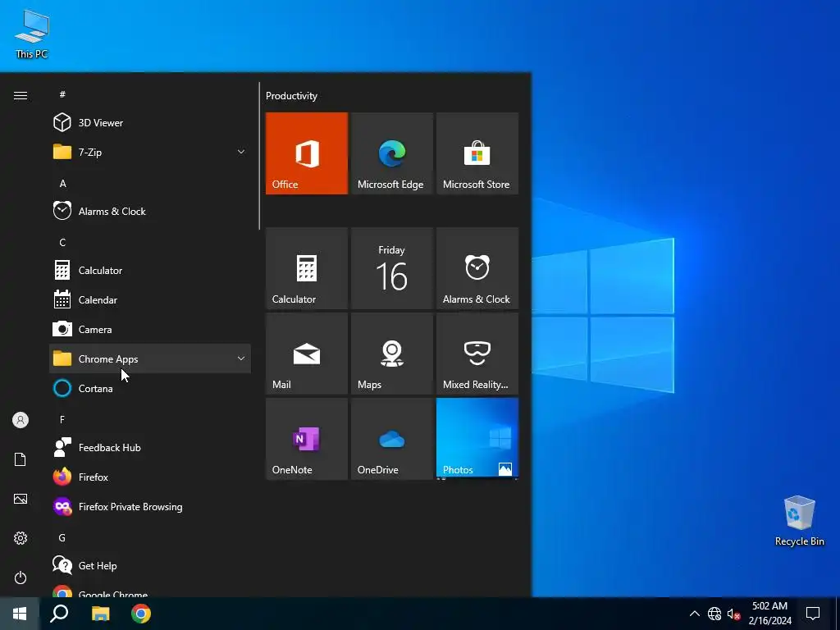The height and width of the screenshot is (630, 840).
Task: Open the Mail tile
Action: pos(307,354)
